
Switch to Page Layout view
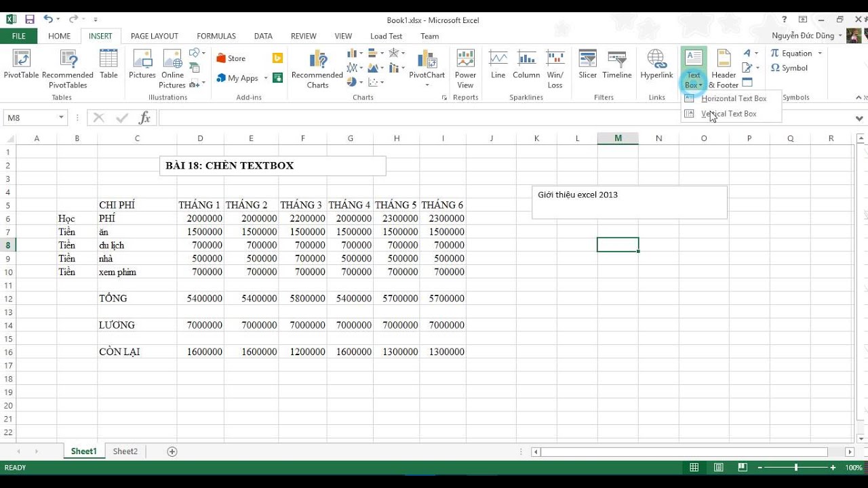click(x=718, y=468)
